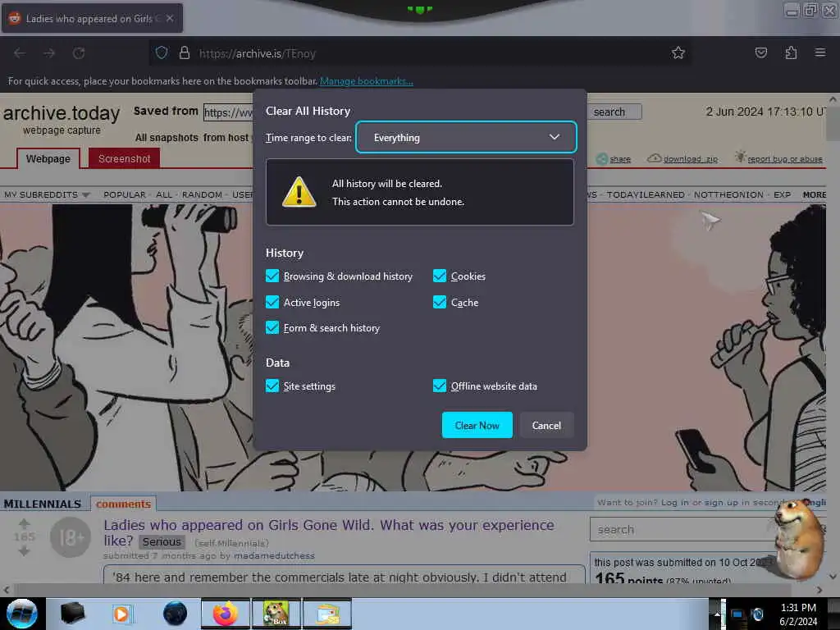This screenshot has height=630, width=840.
Task: Click the horizontal scrollbar left arrow
Action: pyautogui.click(x=7, y=589)
